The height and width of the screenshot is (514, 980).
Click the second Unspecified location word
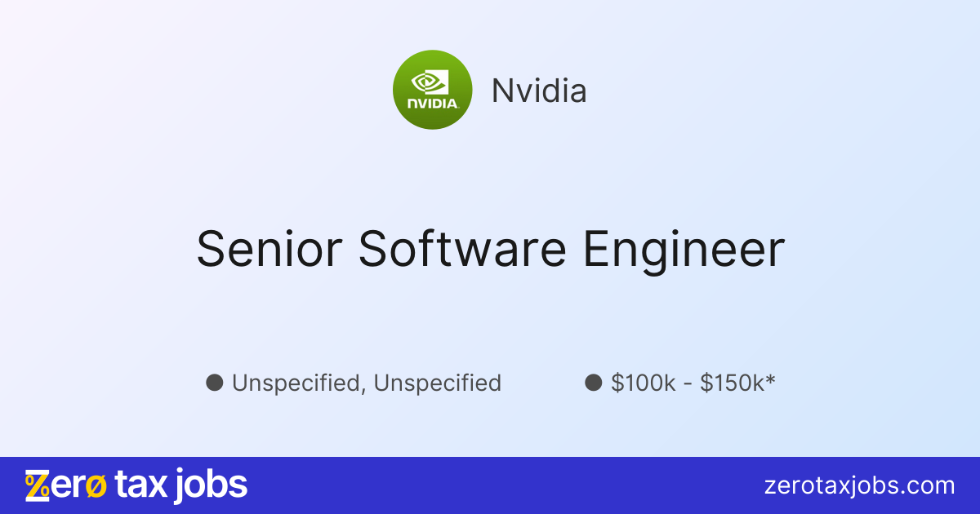438,383
